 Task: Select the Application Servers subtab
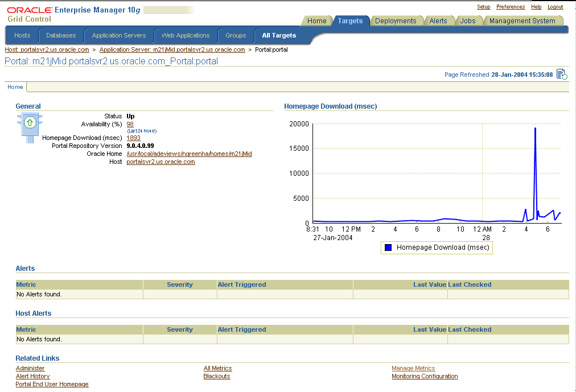[118, 35]
